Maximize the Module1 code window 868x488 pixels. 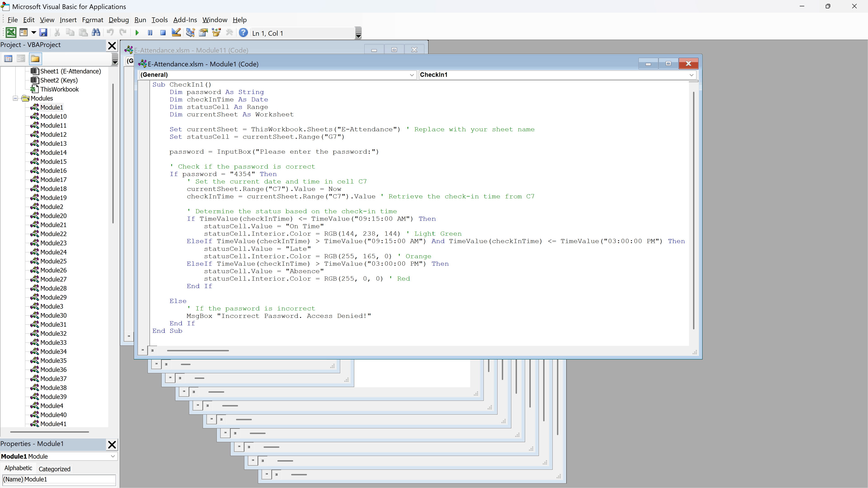[668, 64]
